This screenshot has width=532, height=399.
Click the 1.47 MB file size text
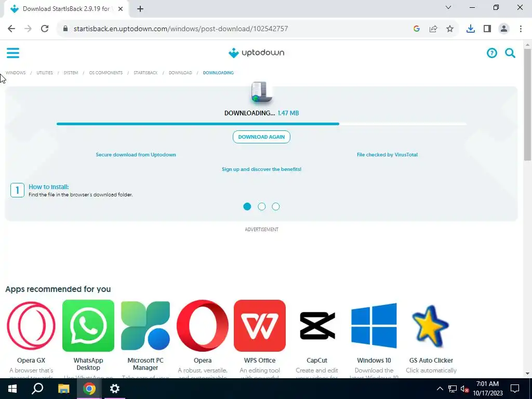pyautogui.click(x=288, y=113)
